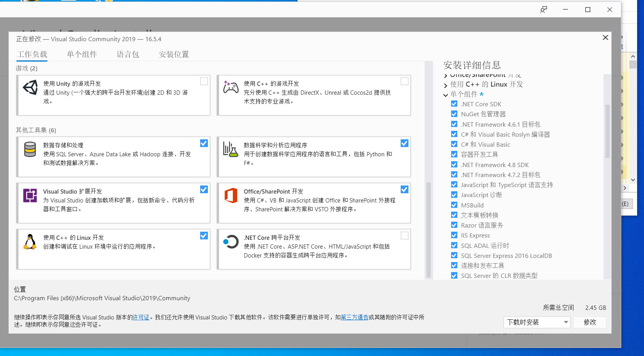Uncheck Visual Studio extension development workload
This screenshot has height=356, width=644.
pyautogui.click(x=204, y=189)
